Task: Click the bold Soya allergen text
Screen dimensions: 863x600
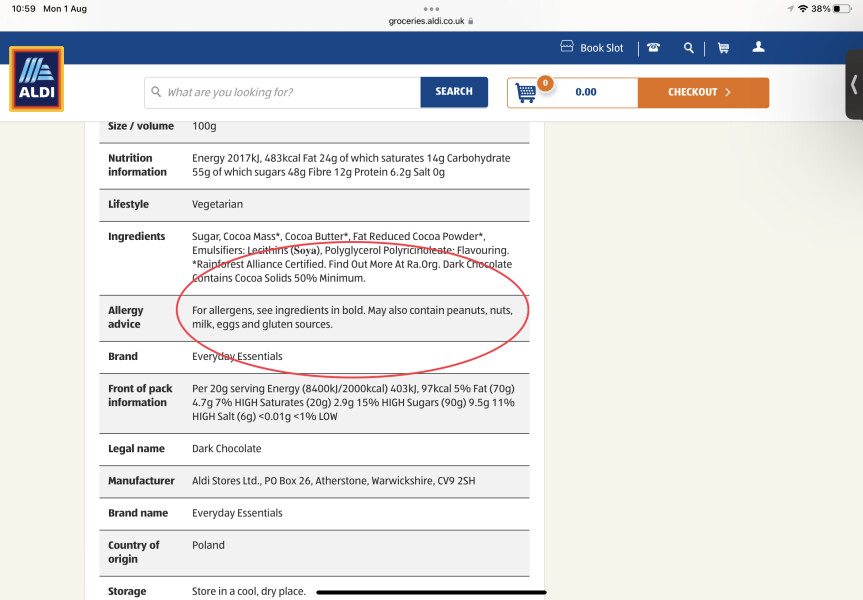Action: 305,250
